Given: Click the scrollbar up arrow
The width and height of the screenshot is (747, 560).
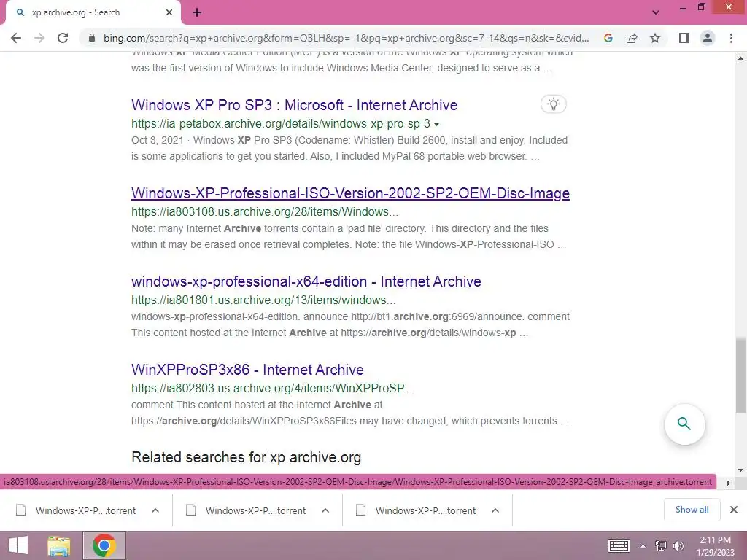Looking at the screenshot, I should (x=740, y=58).
